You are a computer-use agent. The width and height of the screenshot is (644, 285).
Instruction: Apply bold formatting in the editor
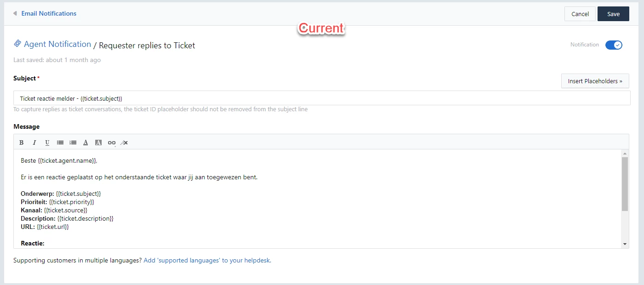[21, 142]
